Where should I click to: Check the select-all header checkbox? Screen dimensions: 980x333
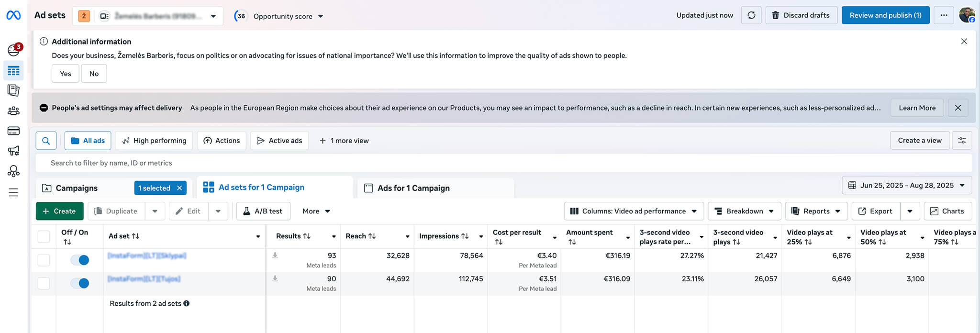(44, 236)
